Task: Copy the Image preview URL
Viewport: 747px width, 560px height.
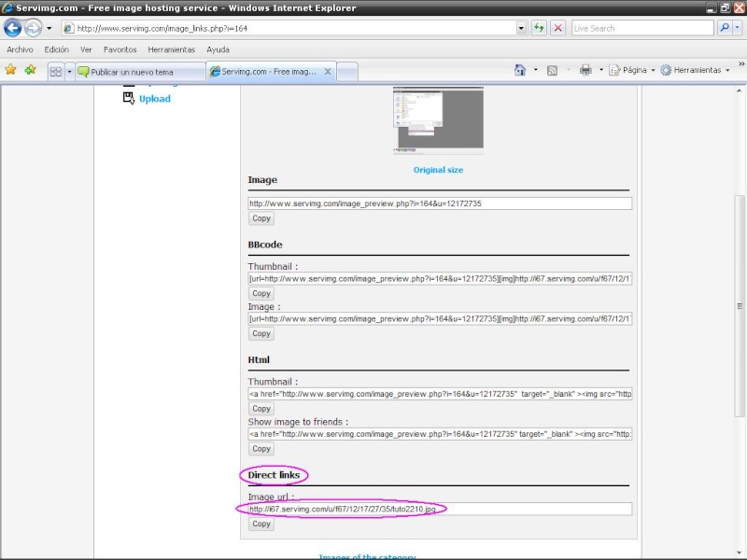Action: 261,218
